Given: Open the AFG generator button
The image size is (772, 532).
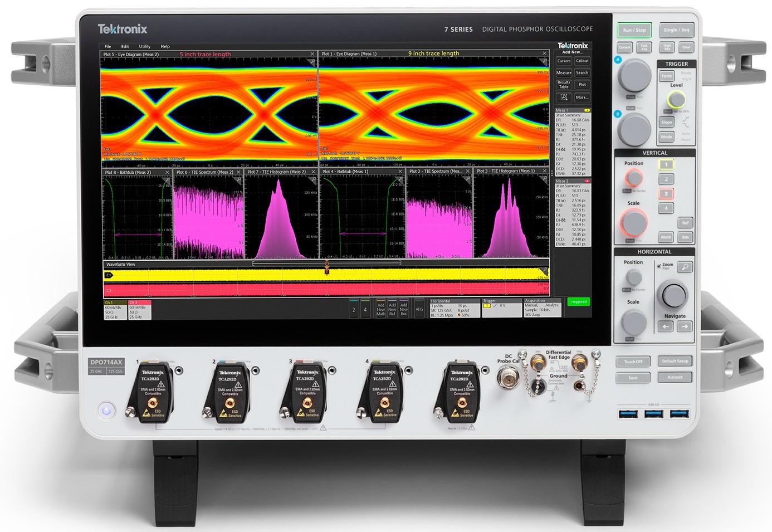Looking at the screenshot, I should (419, 309).
